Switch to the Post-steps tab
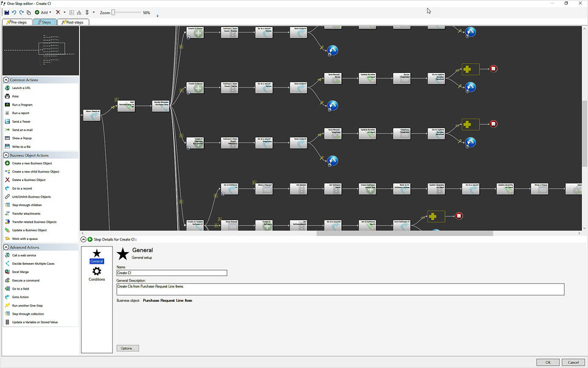This screenshot has height=368, width=588. (73, 22)
